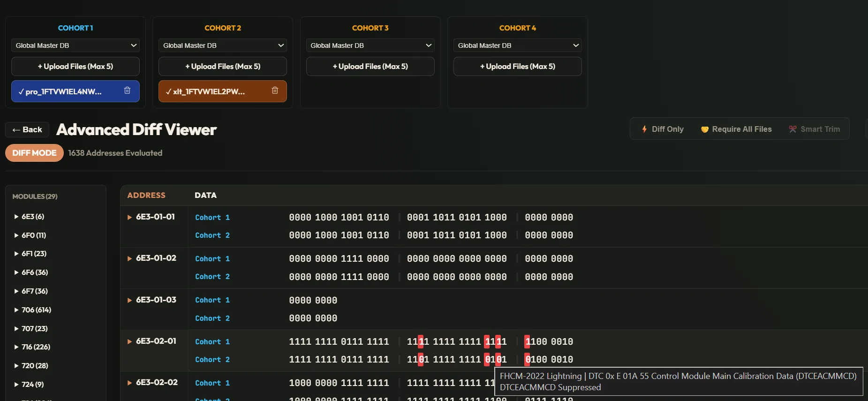This screenshot has height=401, width=868.
Task: Click the ADDRESS column header
Action: (146, 195)
